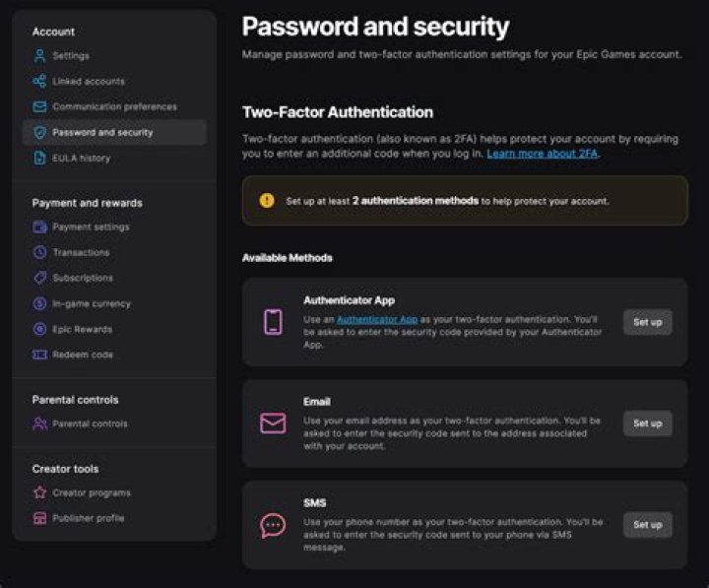Click the EULA history document icon
The image size is (709, 588).
coord(39,159)
